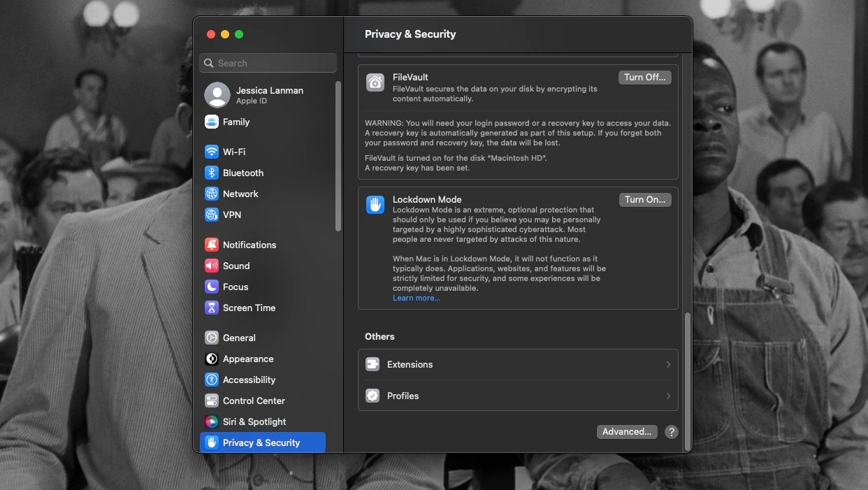Open the Learn more link for Lockdown Mode

click(x=416, y=297)
